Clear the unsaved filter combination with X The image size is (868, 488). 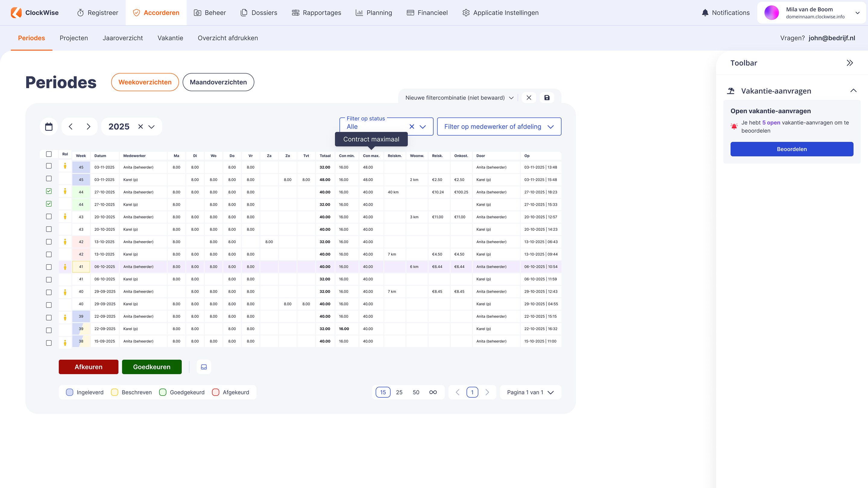[x=529, y=98]
